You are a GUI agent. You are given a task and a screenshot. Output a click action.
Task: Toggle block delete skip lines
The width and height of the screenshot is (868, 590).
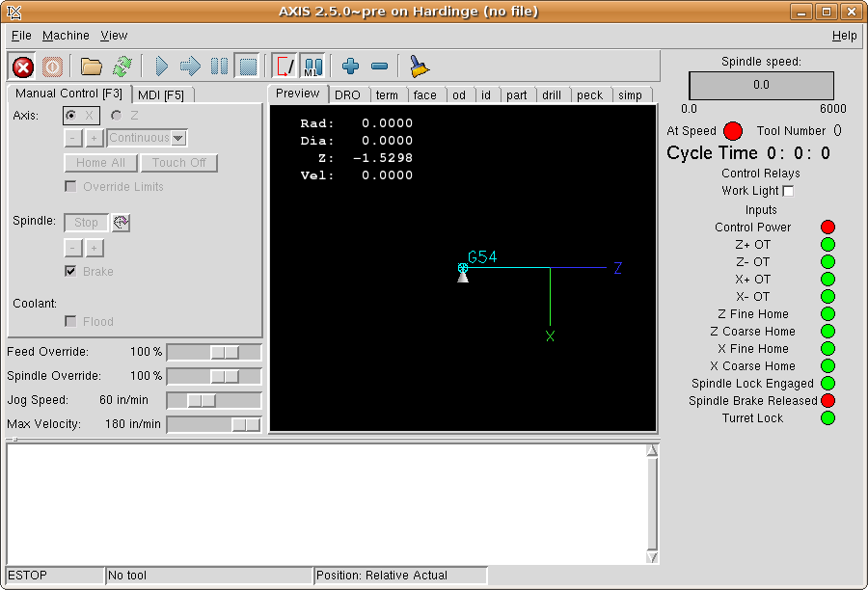coord(285,67)
